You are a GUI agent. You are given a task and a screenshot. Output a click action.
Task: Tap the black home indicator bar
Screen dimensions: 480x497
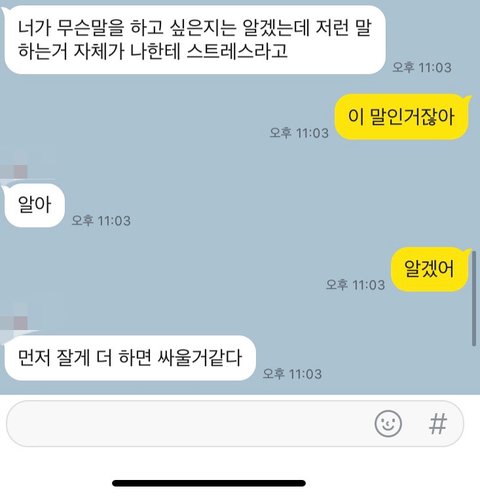[209, 483]
